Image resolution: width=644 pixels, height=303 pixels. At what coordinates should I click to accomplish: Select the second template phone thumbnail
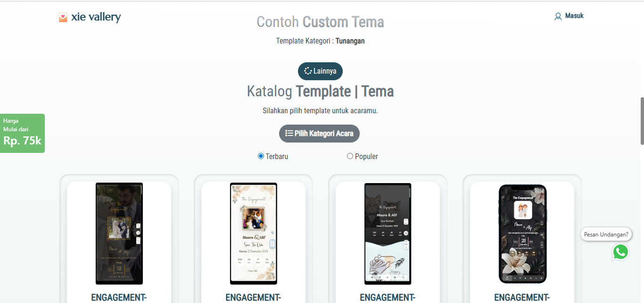coord(253,233)
